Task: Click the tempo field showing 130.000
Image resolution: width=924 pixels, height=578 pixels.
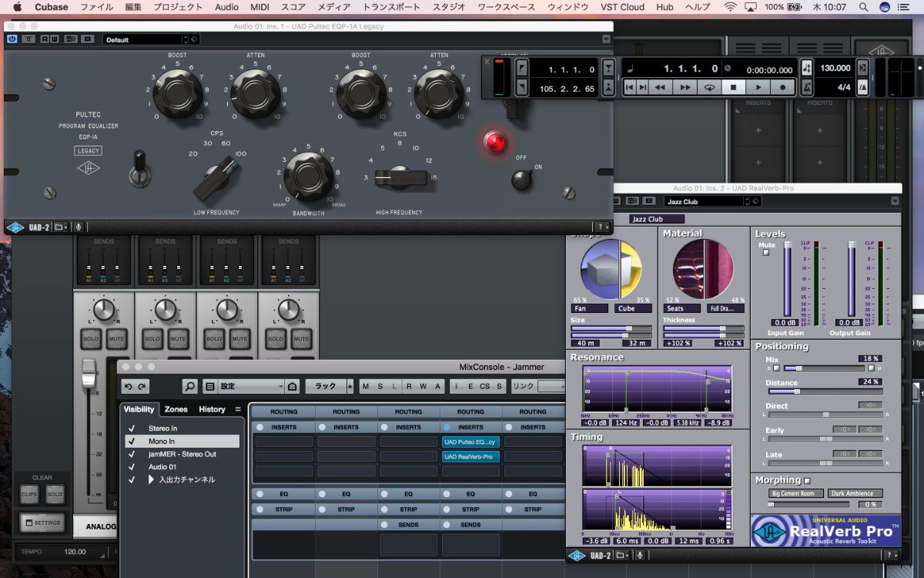Action: click(x=835, y=68)
